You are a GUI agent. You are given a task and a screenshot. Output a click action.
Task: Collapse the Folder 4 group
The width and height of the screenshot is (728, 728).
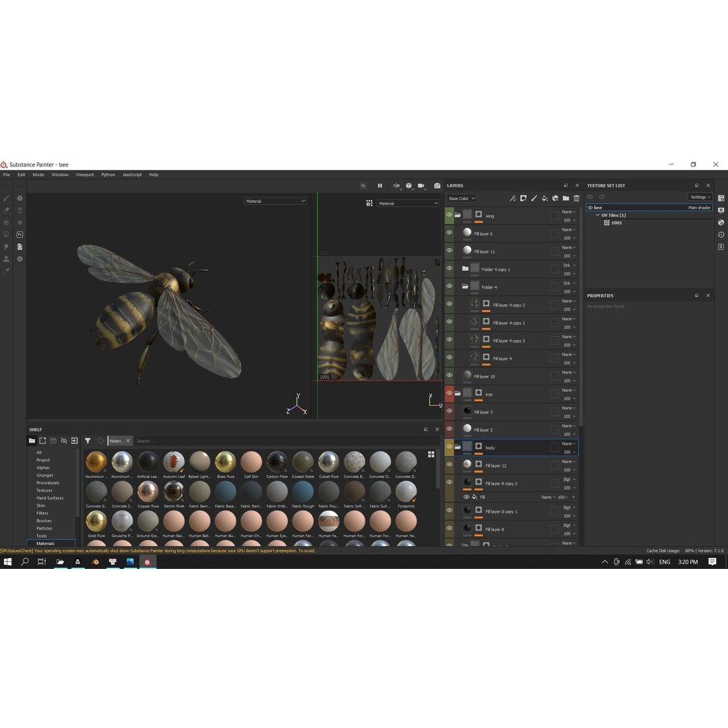click(464, 286)
